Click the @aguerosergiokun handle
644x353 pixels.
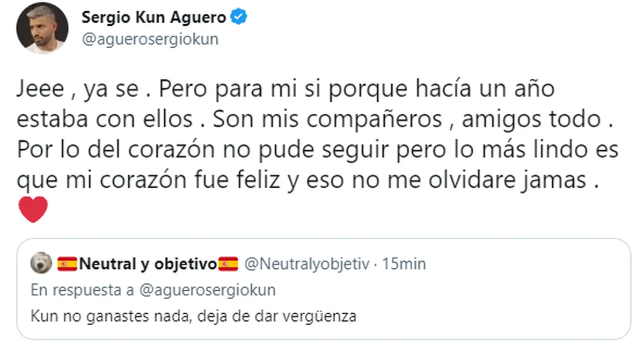pyautogui.click(x=150, y=39)
